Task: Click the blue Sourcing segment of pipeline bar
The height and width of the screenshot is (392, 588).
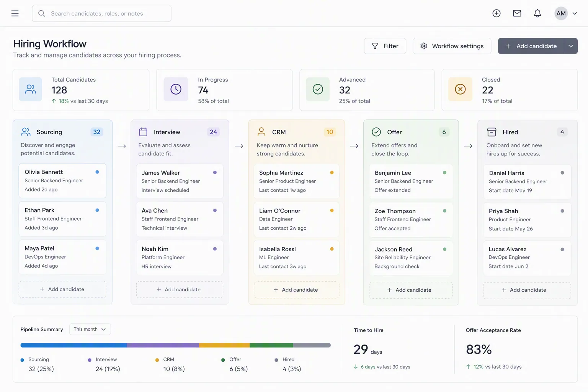Action: 73,345
